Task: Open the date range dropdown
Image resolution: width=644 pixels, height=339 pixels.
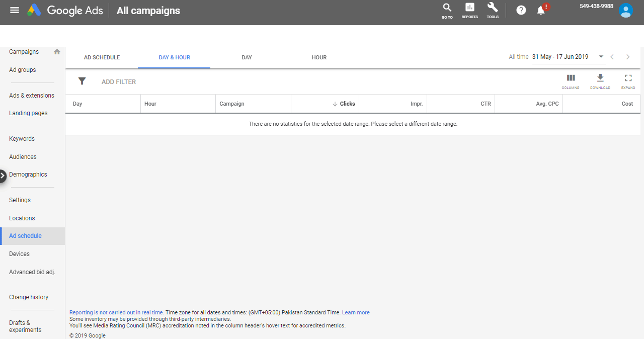Action: [x=601, y=57]
